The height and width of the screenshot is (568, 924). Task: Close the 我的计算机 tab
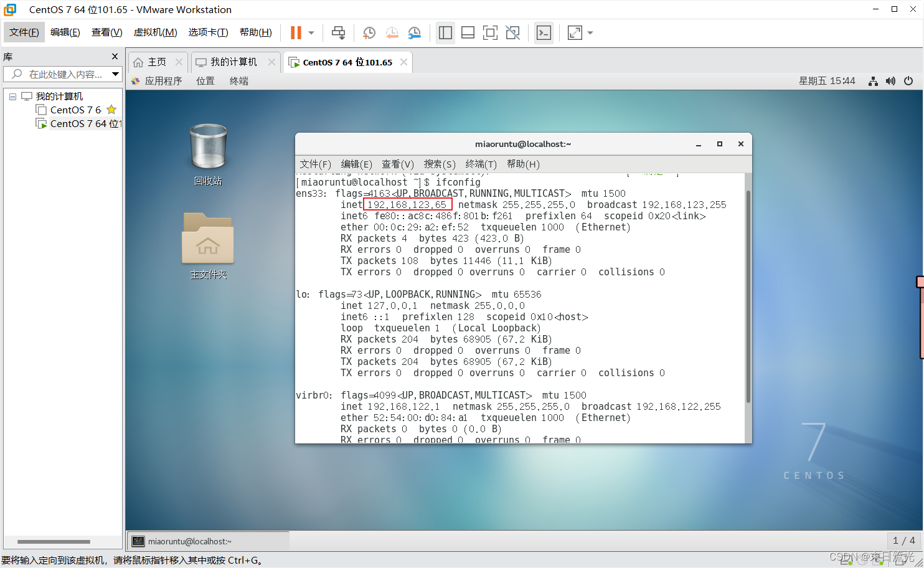coord(271,62)
